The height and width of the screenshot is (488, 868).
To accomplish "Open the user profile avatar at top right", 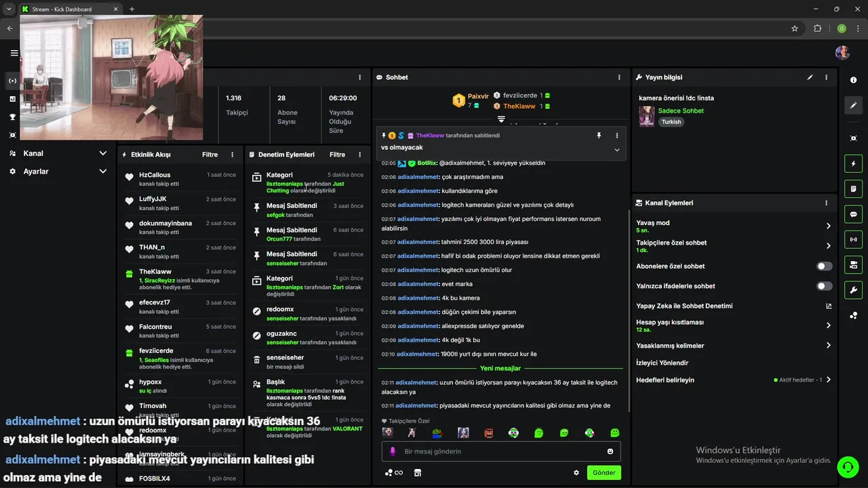I will click(x=842, y=53).
